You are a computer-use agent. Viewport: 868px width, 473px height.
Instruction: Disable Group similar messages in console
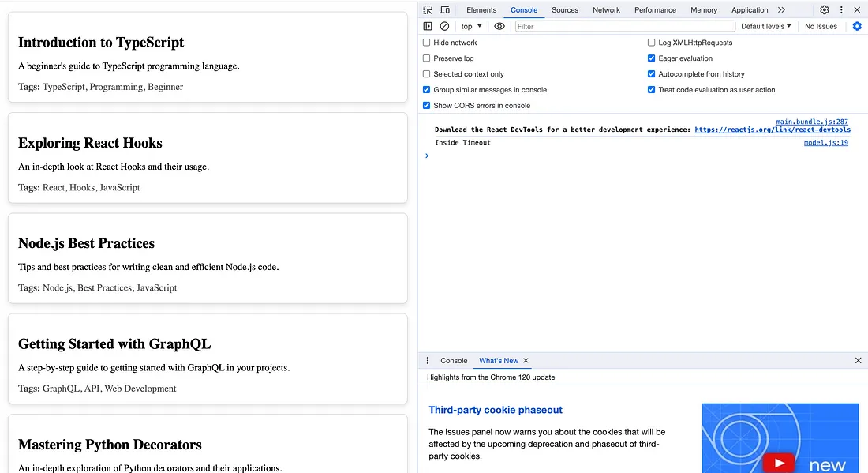tap(426, 90)
